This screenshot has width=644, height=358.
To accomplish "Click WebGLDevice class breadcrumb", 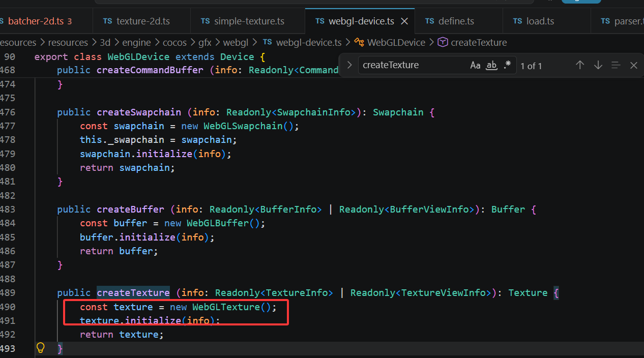I will (396, 43).
